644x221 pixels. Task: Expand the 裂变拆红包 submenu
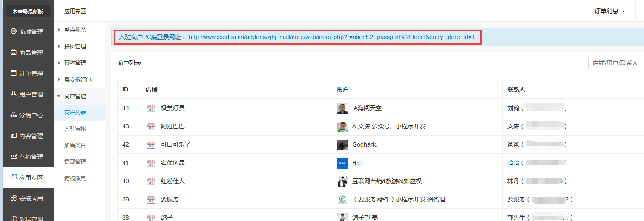click(78, 79)
